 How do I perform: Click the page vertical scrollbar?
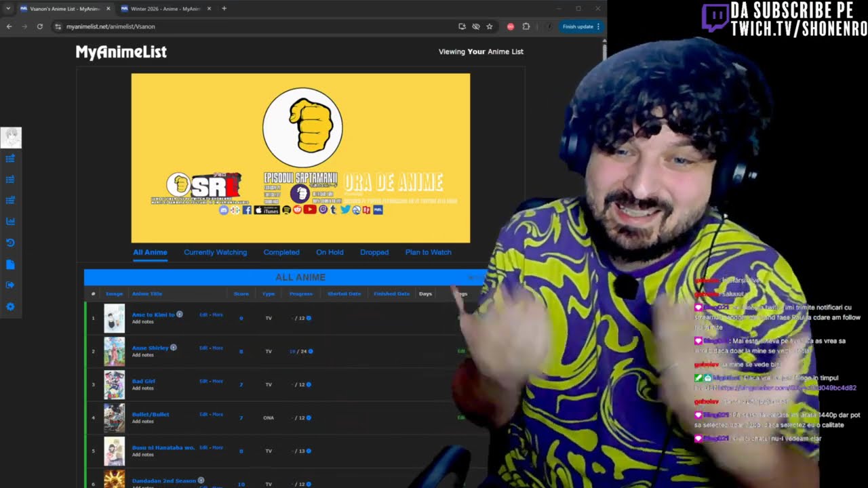click(x=604, y=51)
